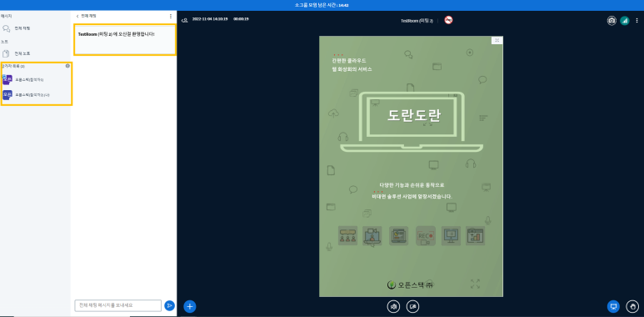Click the not-recording indicator icon

[448, 20]
